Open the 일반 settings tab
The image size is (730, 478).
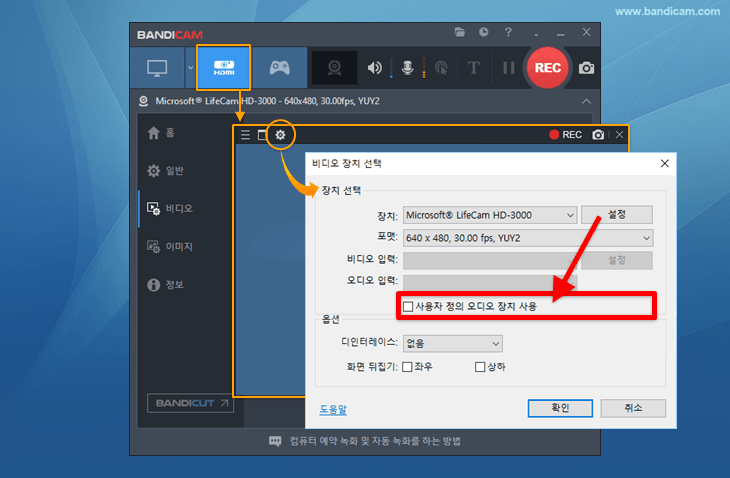click(x=165, y=171)
